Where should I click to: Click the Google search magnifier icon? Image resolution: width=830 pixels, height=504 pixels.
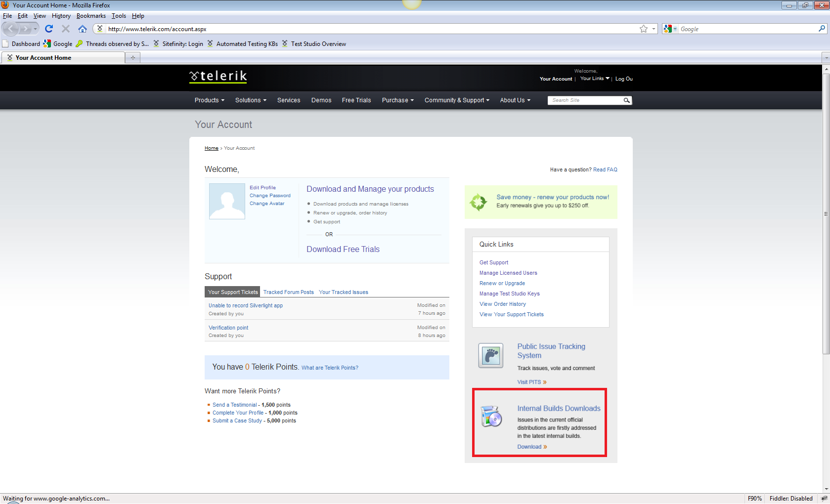[822, 29]
